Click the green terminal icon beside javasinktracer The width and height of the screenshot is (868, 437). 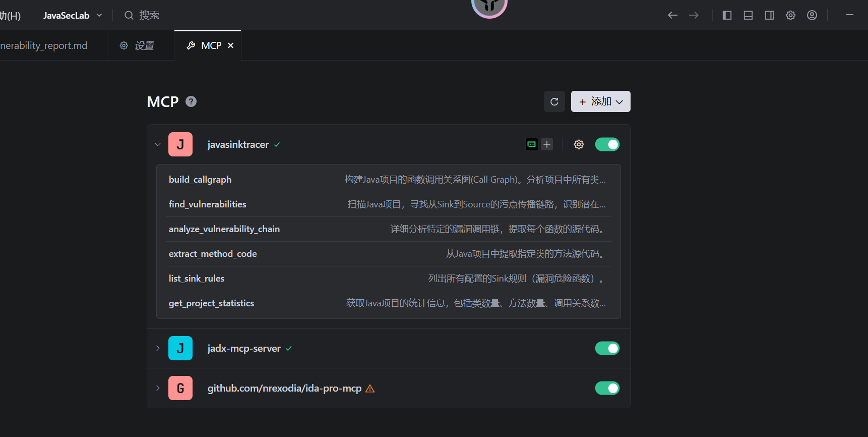(532, 144)
